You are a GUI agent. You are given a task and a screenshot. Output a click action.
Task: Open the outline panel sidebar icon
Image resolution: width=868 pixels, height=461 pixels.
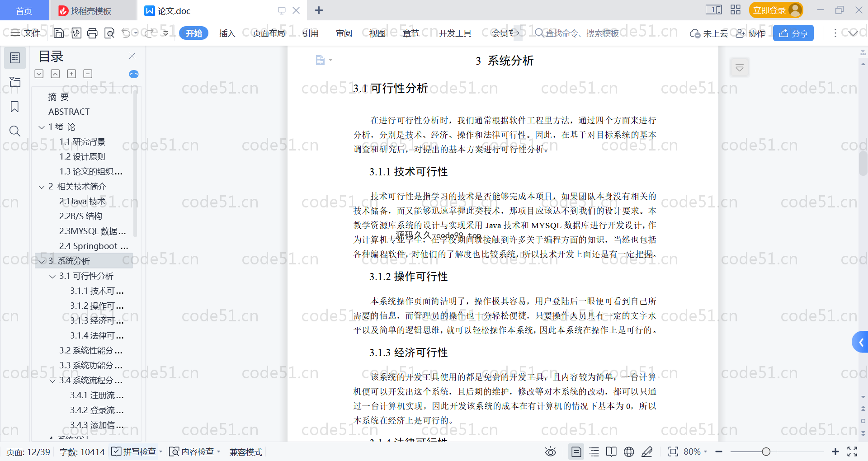pyautogui.click(x=15, y=58)
